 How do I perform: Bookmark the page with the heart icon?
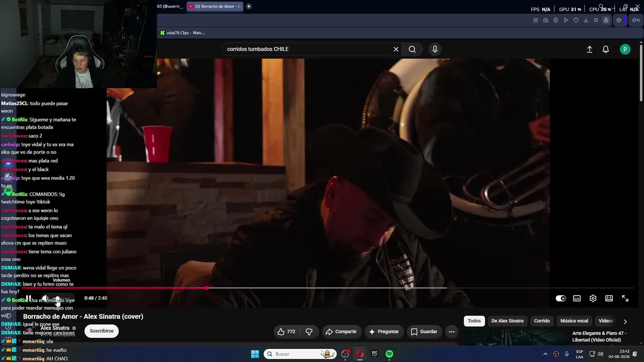click(x=576, y=20)
